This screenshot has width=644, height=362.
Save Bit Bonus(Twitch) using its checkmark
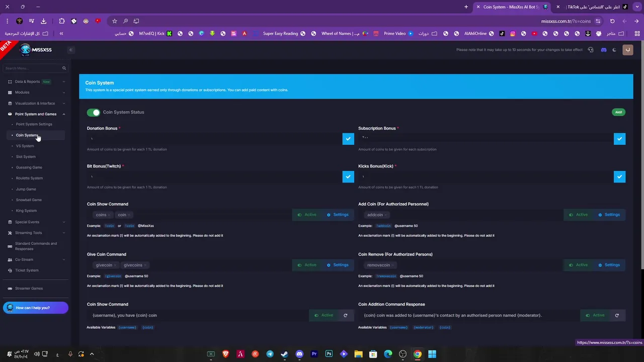pos(348,177)
